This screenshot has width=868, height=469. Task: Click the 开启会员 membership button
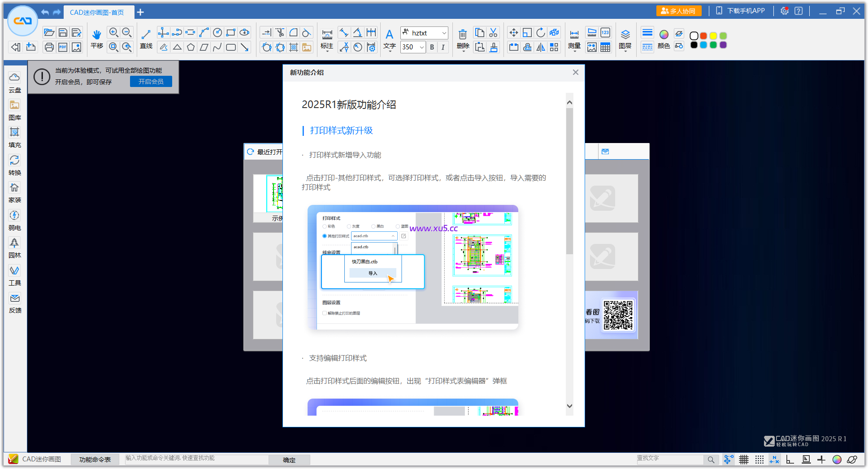(x=151, y=81)
